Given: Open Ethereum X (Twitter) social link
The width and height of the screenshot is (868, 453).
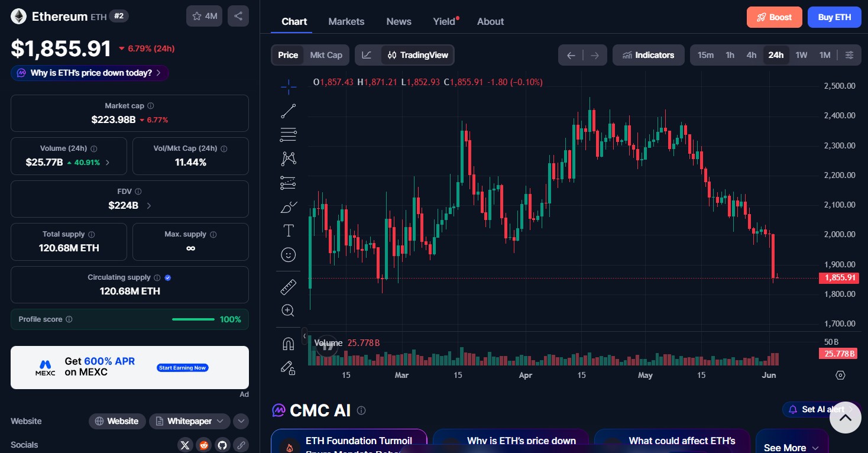Looking at the screenshot, I should 186,445.
